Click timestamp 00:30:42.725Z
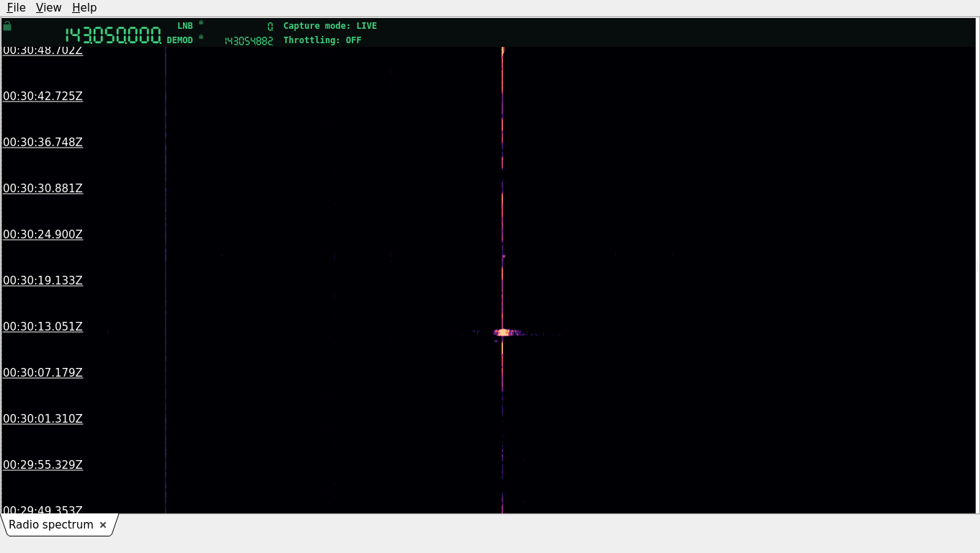 pos(43,96)
